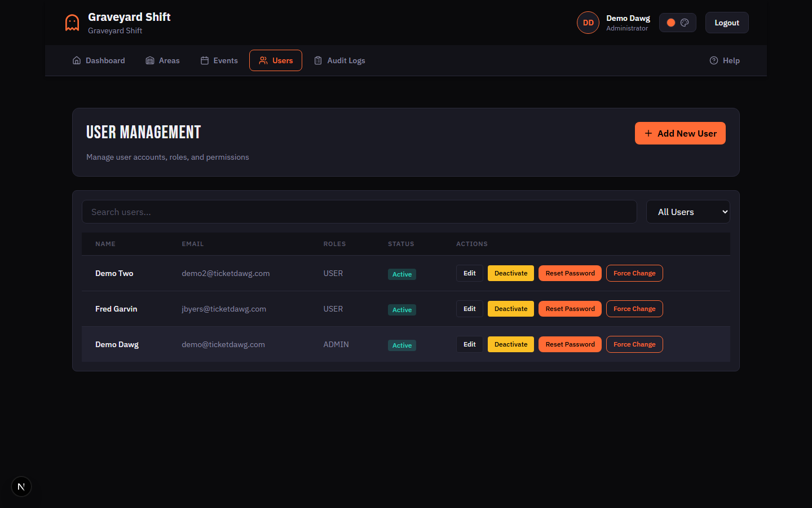Image resolution: width=812 pixels, height=508 pixels.
Task: Click the Add New User button
Action: coord(680,133)
